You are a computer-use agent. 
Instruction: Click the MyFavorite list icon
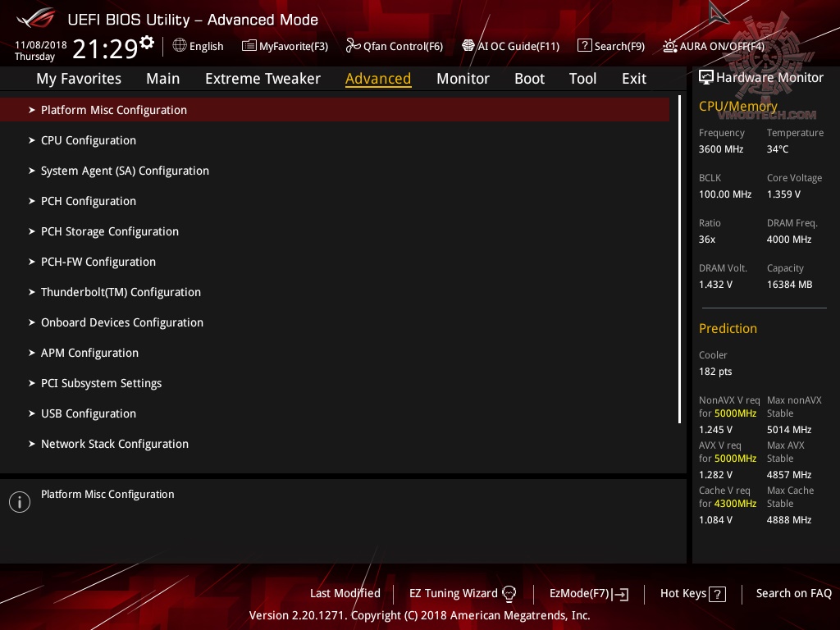[249, 46]
